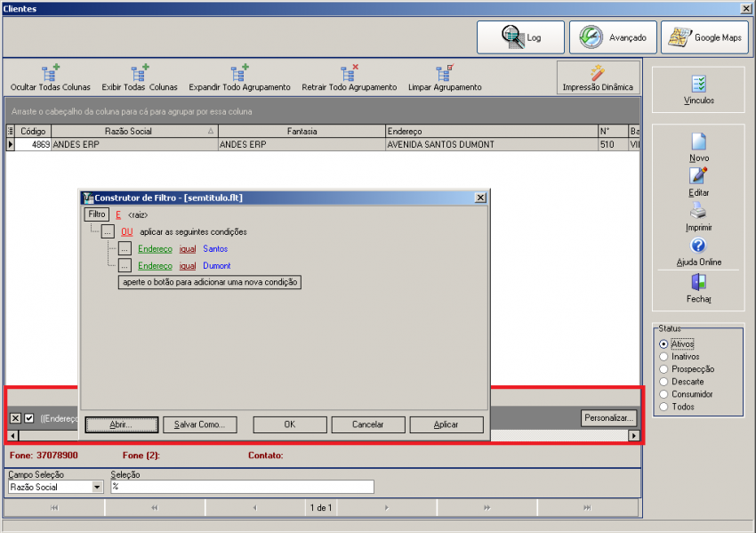Change the root E logical operator

[118, 215]
